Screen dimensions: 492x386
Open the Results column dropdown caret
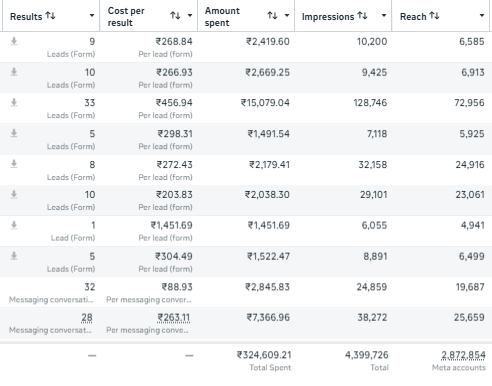point(92,15)
